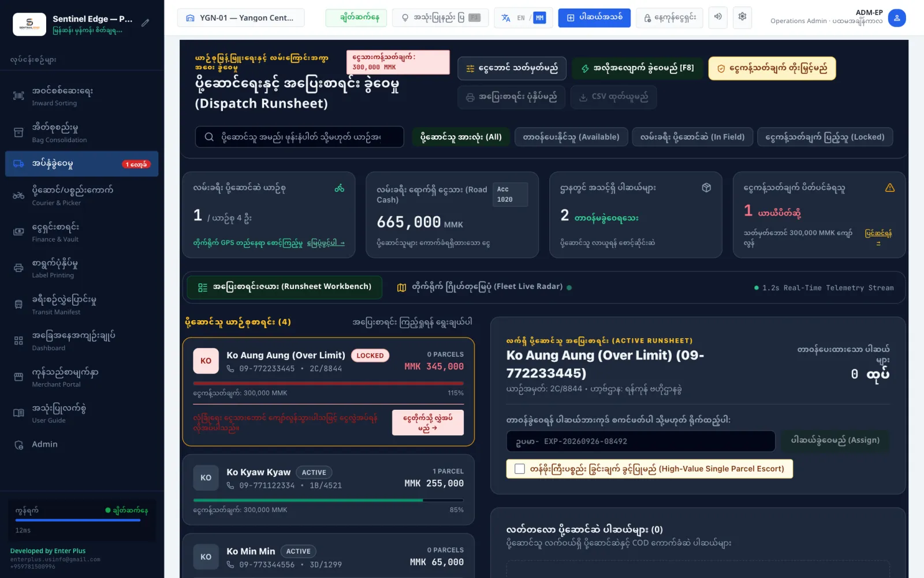Select the Ko Kyaw Kyaw courier card

click(329, 490)
